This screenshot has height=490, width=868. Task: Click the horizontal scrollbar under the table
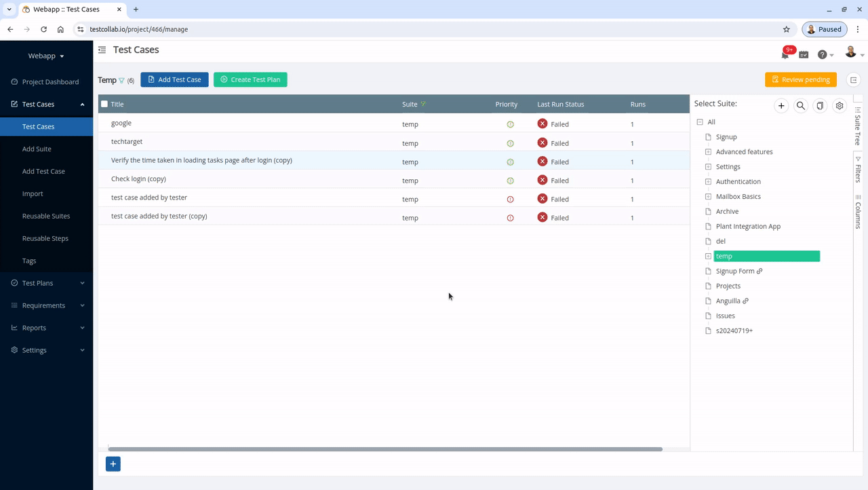click(x=385, y=449)
